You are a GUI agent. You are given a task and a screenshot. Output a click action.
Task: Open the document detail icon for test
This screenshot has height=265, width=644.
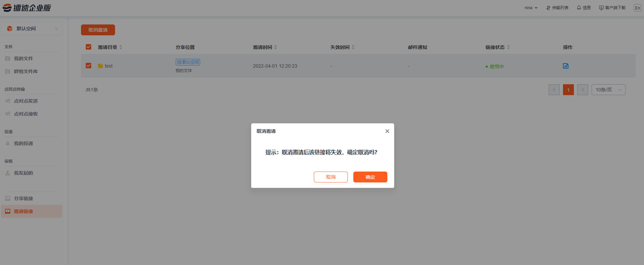tap(566, 66)
